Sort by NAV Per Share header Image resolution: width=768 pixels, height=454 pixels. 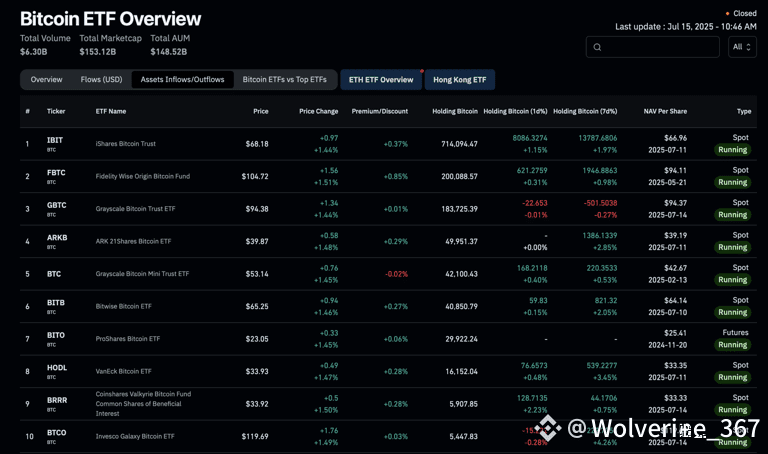pyautogui.click(x=665, y=111)
